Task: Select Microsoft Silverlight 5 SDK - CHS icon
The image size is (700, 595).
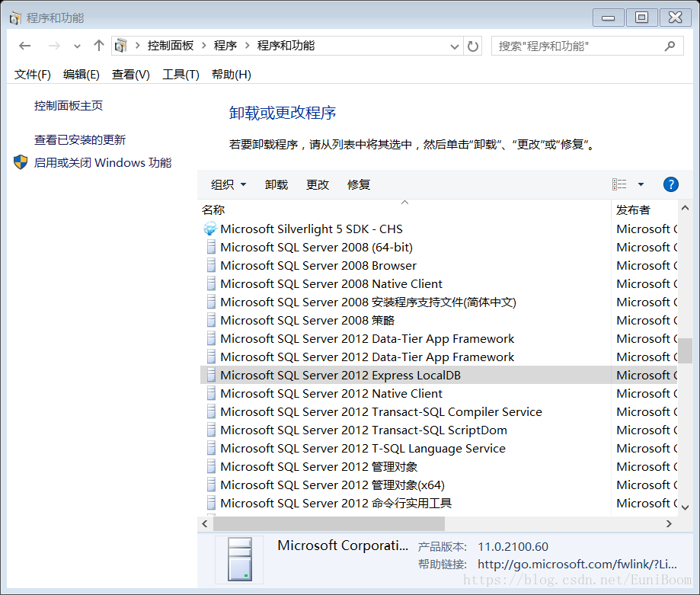Action: pyautogui.click(x=209, y=229)
